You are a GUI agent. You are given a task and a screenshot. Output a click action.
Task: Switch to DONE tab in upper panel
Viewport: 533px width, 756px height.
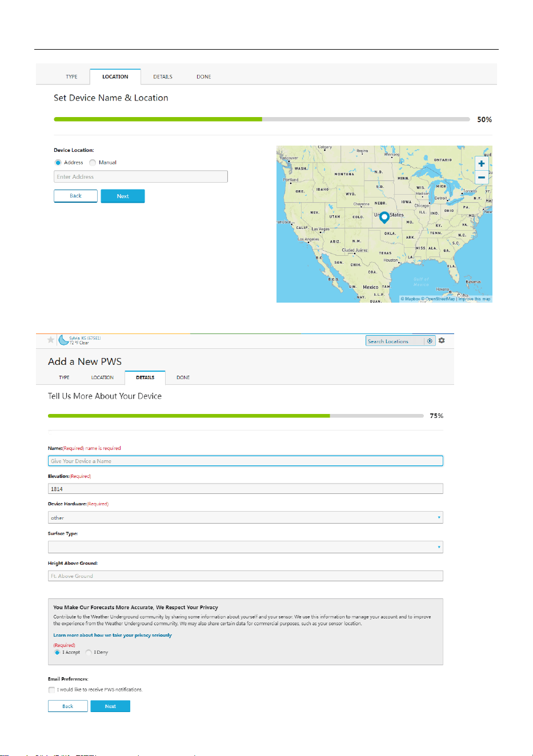tap(204, 77)
